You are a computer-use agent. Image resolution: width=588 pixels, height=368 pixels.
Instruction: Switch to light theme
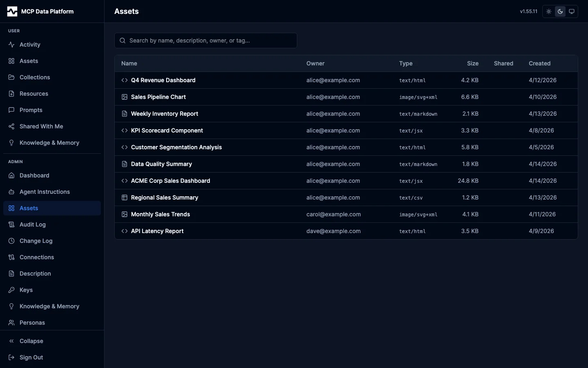coord(548,11)
